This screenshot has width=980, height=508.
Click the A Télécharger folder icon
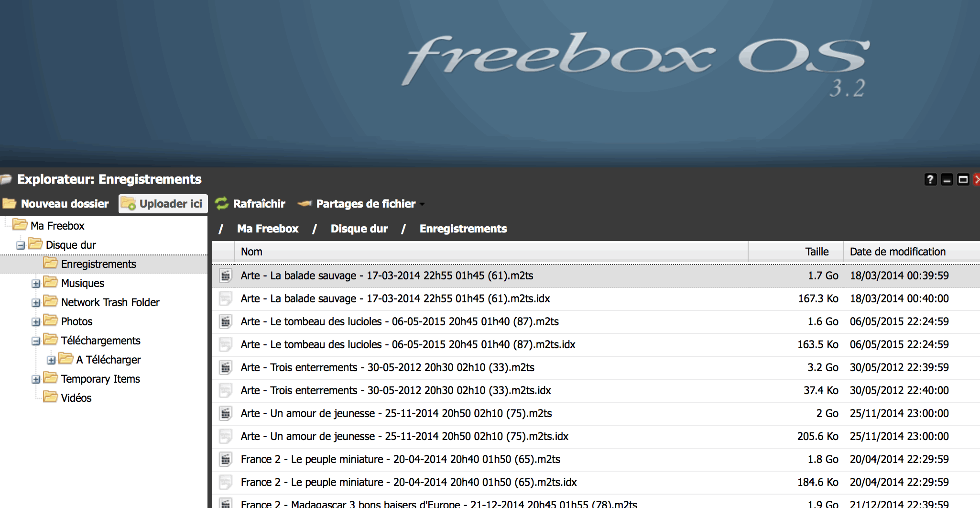click(65, 358)
